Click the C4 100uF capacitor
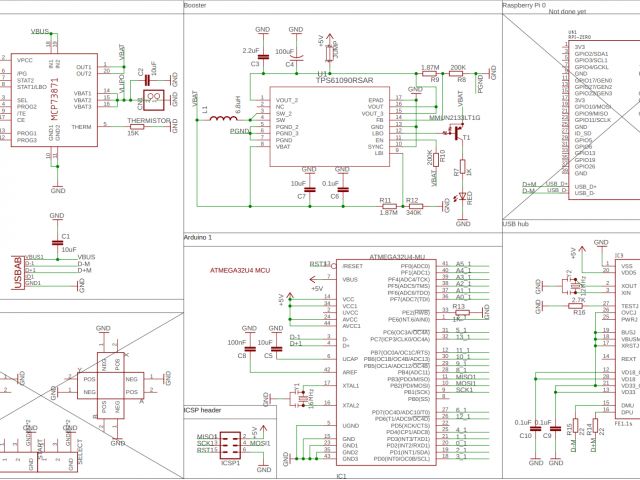640x480 pixels. tap(290, 56)
